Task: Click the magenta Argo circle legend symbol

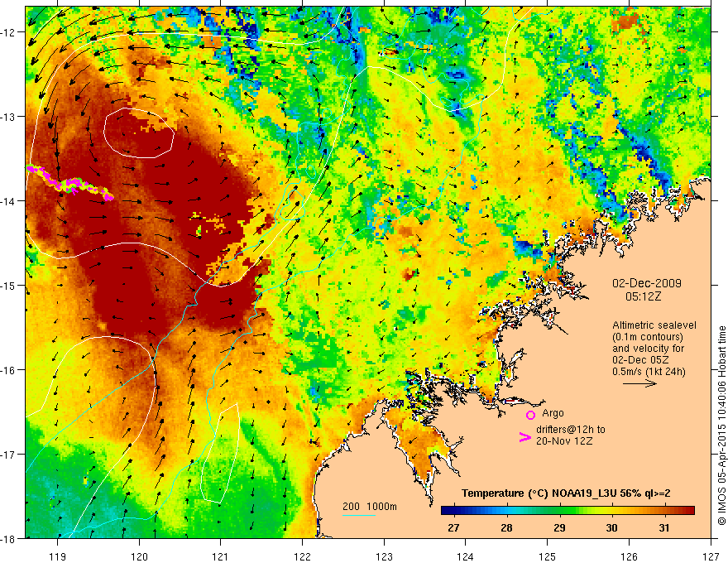Action: (x=530, y=415)
